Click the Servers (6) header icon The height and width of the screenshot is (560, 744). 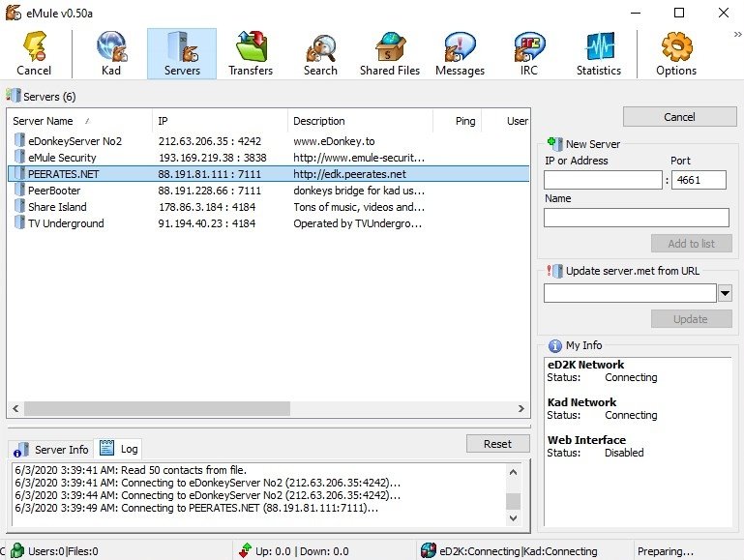pyautogui.click(x=14, y=96)
